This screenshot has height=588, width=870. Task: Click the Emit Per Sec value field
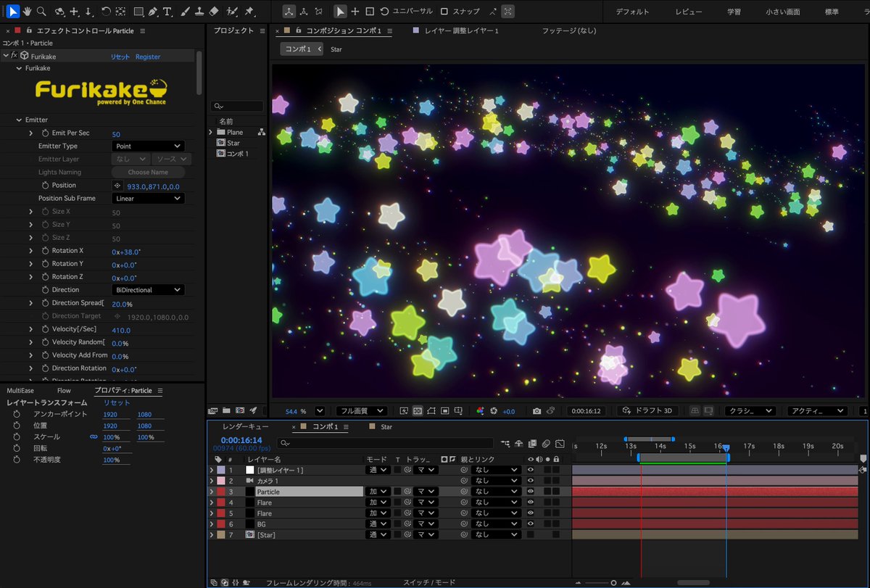coord(116,133)
